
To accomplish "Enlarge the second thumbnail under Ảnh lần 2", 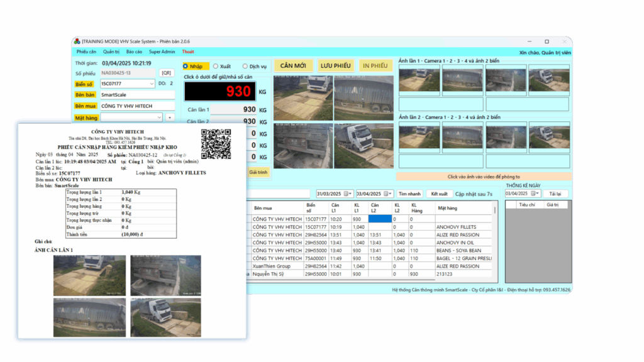I will pyautogui.click(x=462, y=137).
